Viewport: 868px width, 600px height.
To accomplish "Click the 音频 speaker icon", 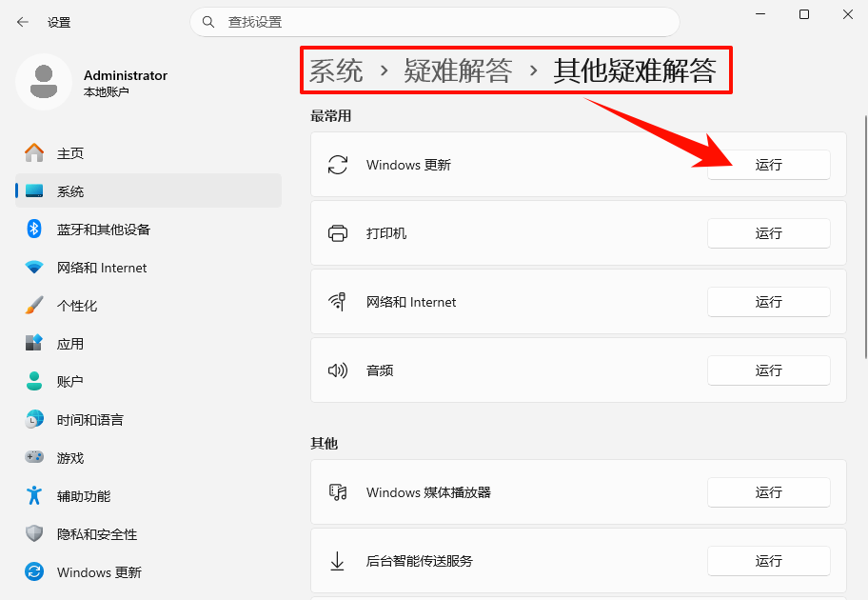I will [338, 370].
